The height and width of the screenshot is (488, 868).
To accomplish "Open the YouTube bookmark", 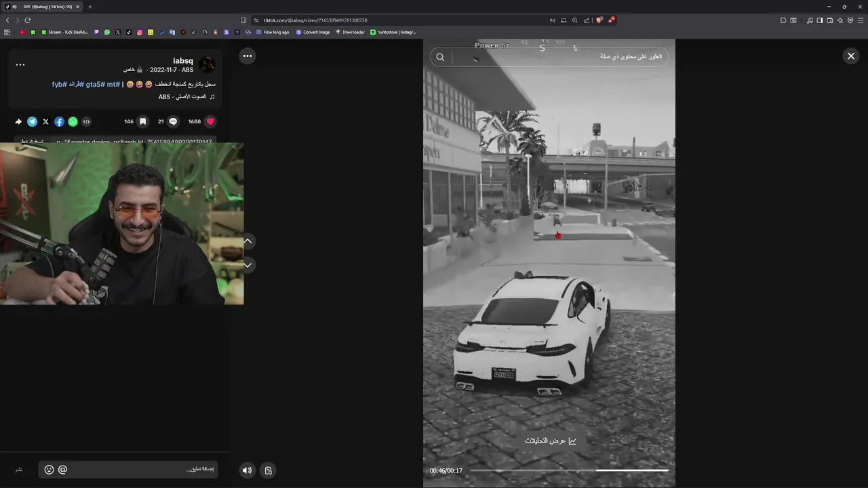I will [22, 32].
